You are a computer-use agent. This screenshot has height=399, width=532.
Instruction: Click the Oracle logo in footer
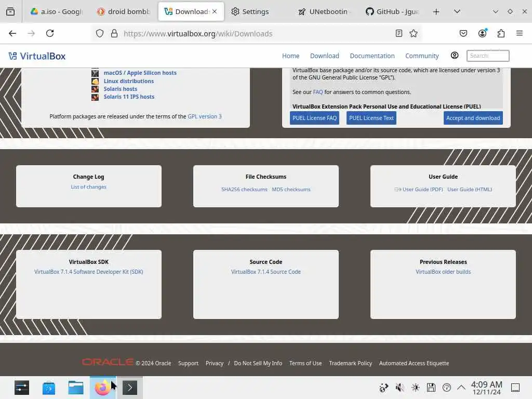point(108,362)
